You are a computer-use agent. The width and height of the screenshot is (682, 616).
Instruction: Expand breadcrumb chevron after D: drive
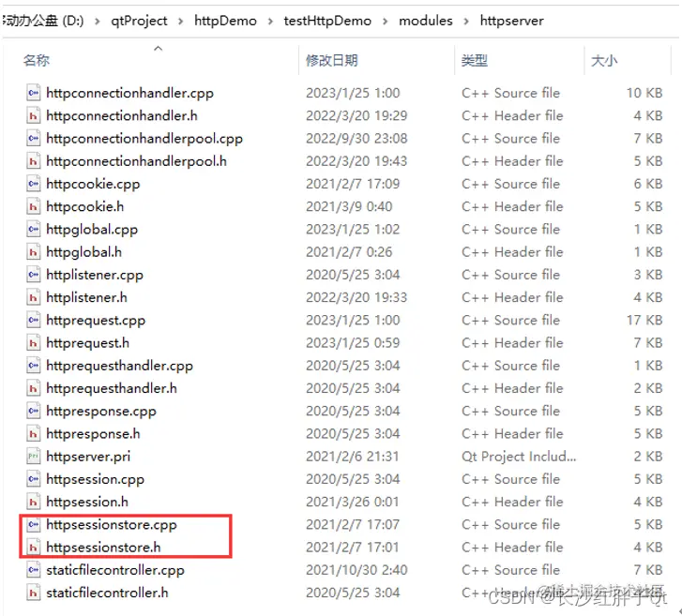98,21
